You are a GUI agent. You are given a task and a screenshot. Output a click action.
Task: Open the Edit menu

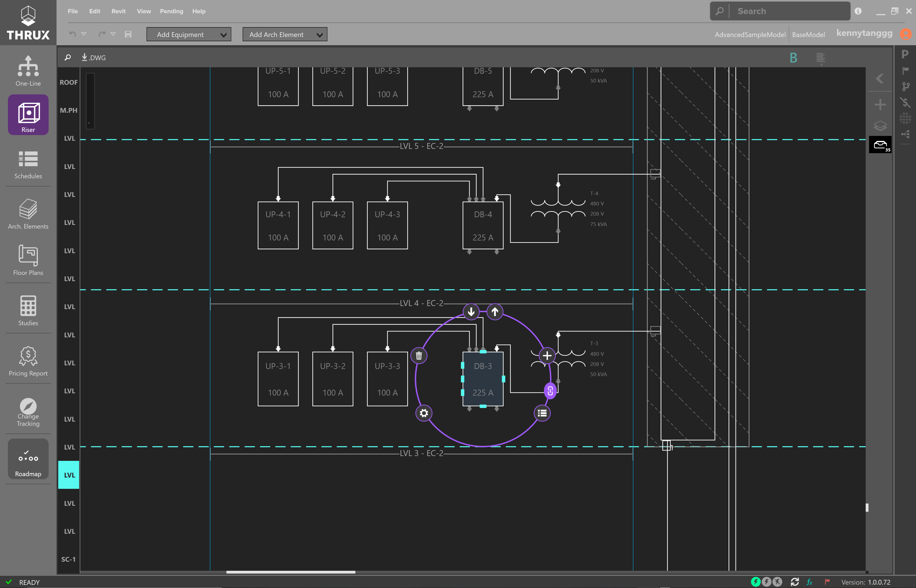tap(95, 12)
